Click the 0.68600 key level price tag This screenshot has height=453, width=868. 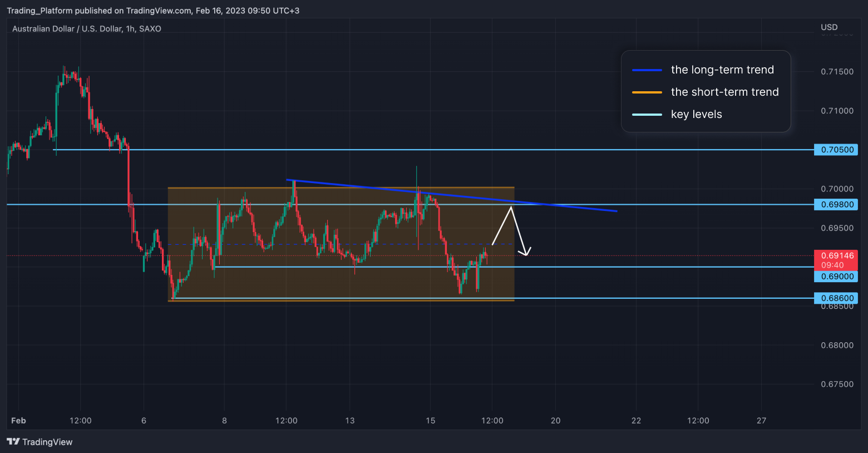point(836,298)
